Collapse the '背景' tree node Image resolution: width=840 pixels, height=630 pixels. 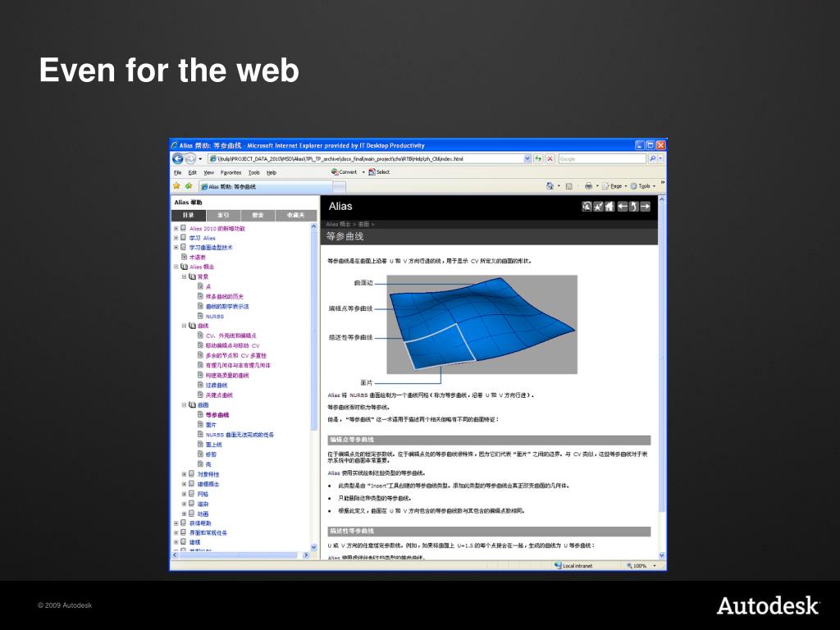click(184, 276)
